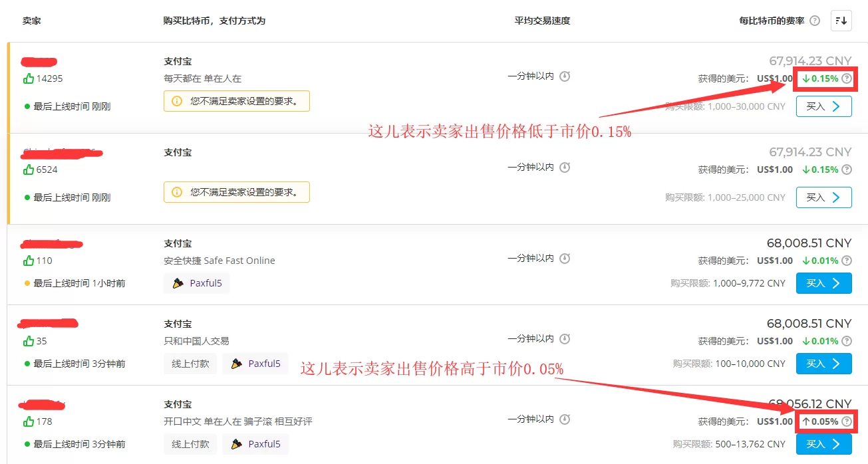Open help icon beside 0.15% in 1,000–25,000 CNY offer
This screenshot has height=464, width=868.
[x=846, y=170]
